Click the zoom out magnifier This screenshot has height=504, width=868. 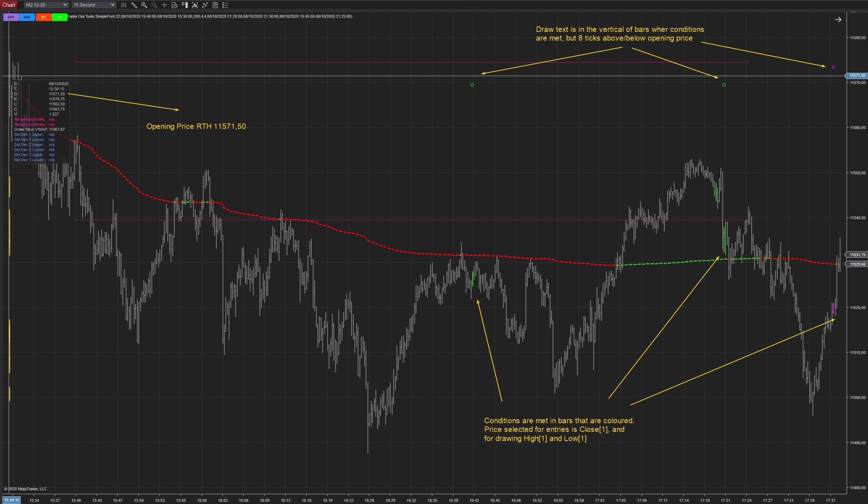click(154, 5)
